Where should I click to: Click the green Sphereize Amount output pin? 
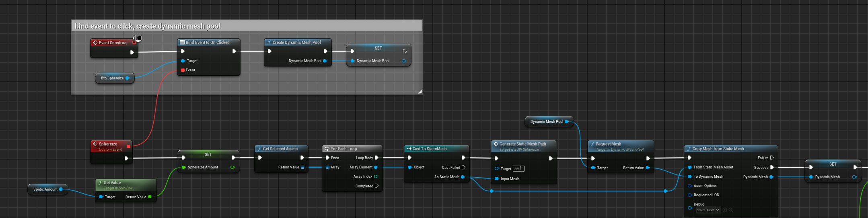(x=232, y=167)
